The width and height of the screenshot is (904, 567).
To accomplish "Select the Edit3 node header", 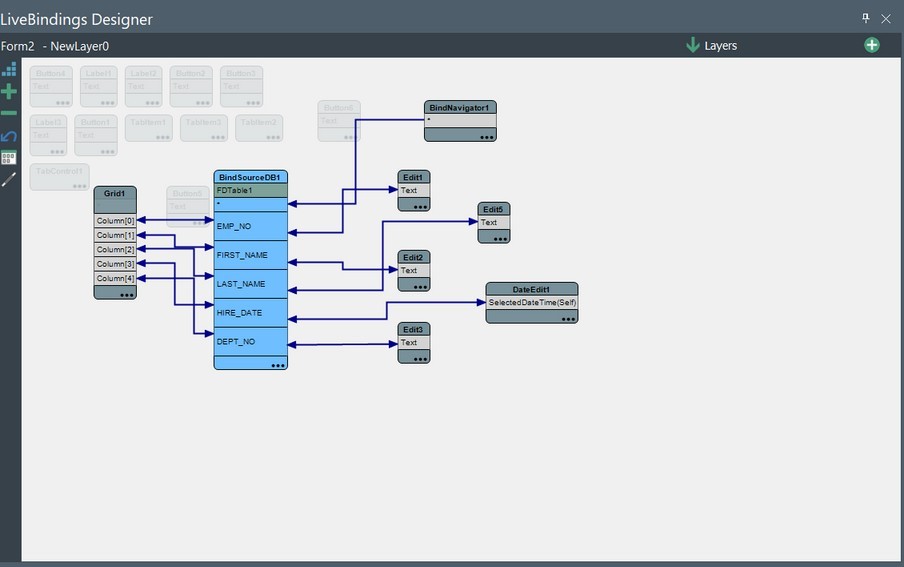I will (x=413, y=329).
